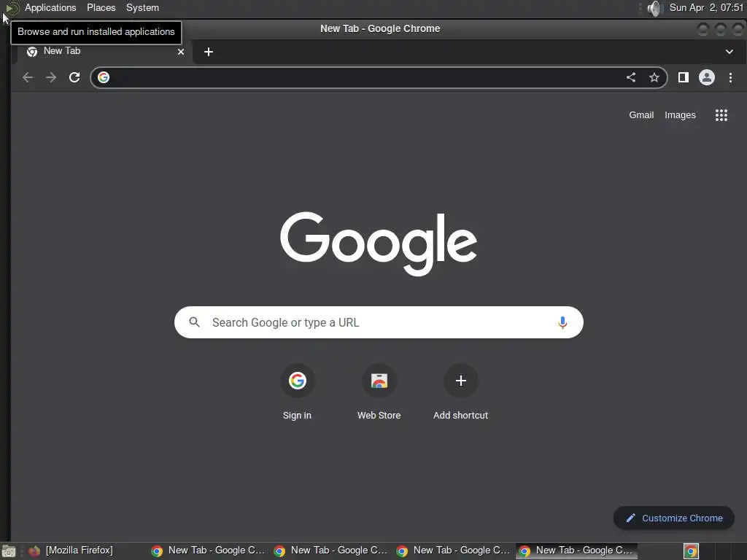Open the Sign in shortcut
This screenshot has width=747, height=560.
297,393
